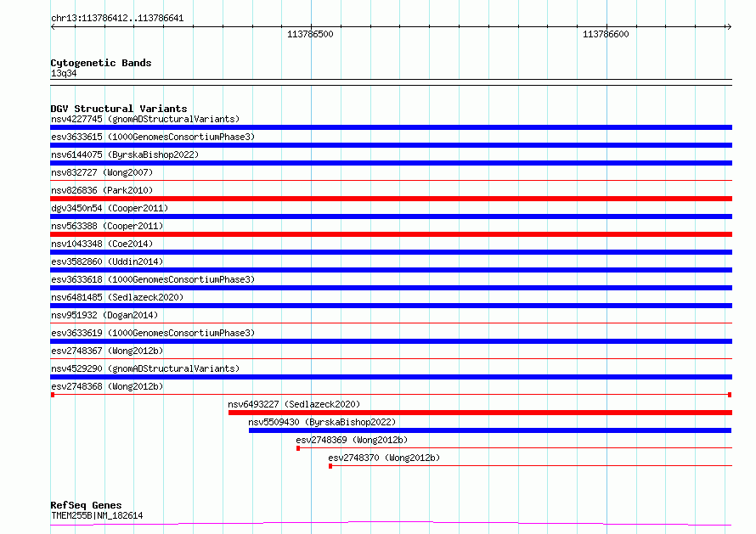Select variant label nsv951932 (Dogan2014)
This screenshot has height=534, width=756.
(x=104, y=315)
